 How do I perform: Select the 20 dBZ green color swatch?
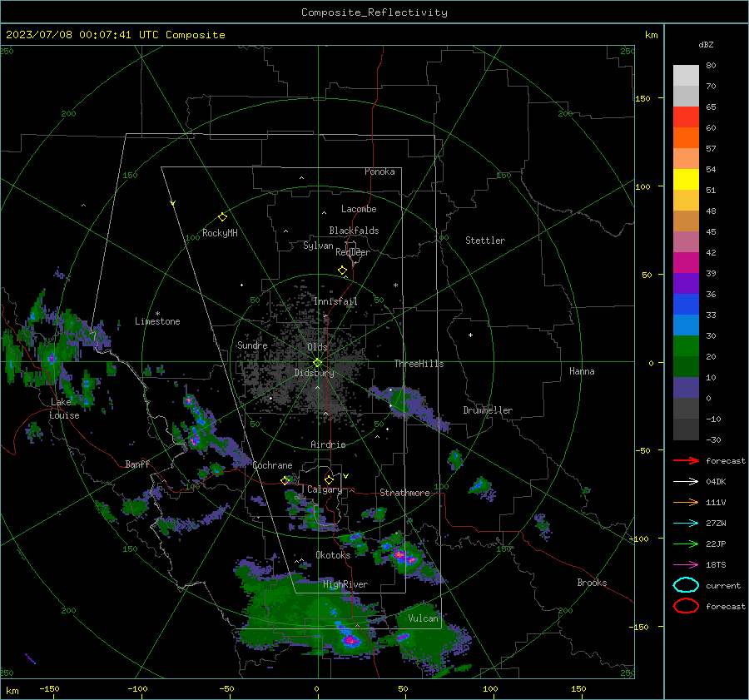click(686, 366)
